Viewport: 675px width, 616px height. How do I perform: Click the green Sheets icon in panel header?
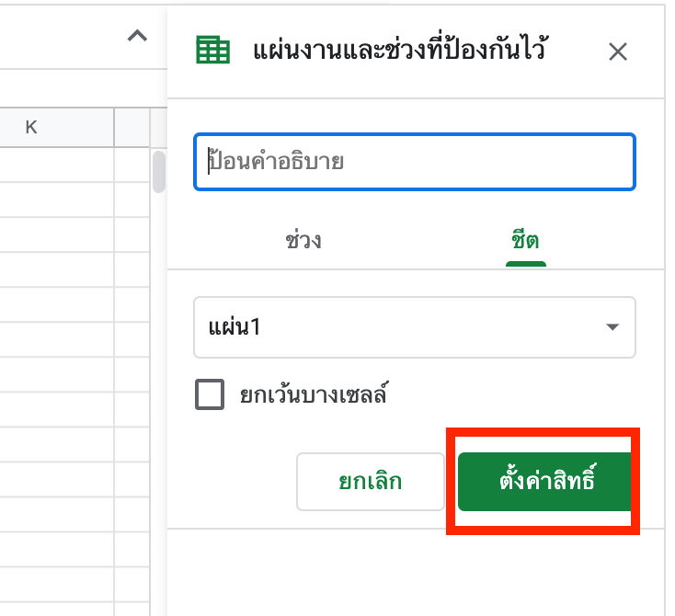pyautogui.click(x=213, y=51)
